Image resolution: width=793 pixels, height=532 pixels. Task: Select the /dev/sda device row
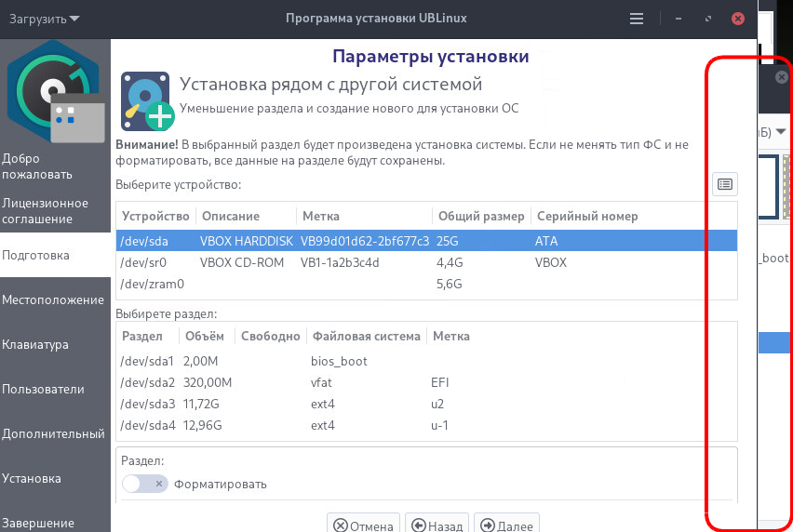426,241
